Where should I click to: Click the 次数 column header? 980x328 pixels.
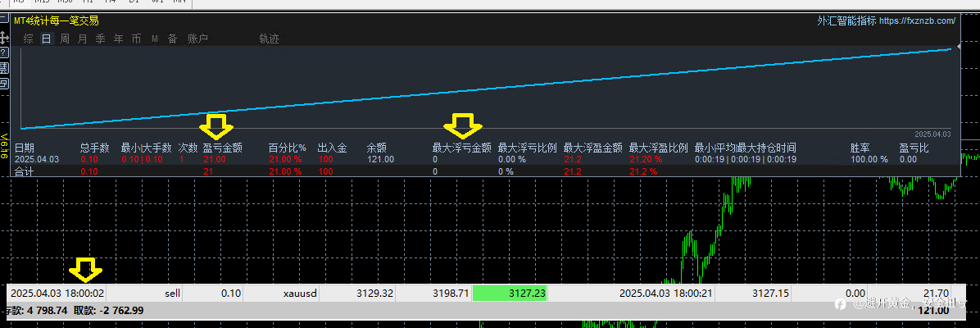click(x=188, y=148)
